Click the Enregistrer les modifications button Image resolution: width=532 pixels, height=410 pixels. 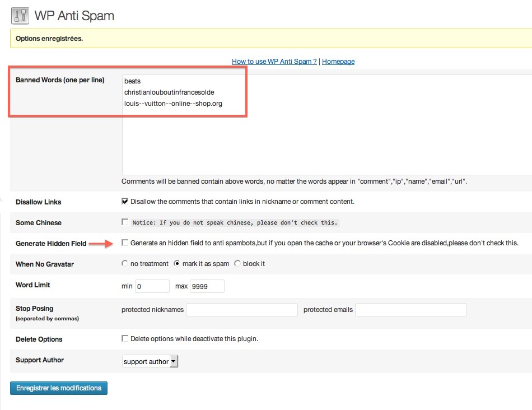pos(59,388)
